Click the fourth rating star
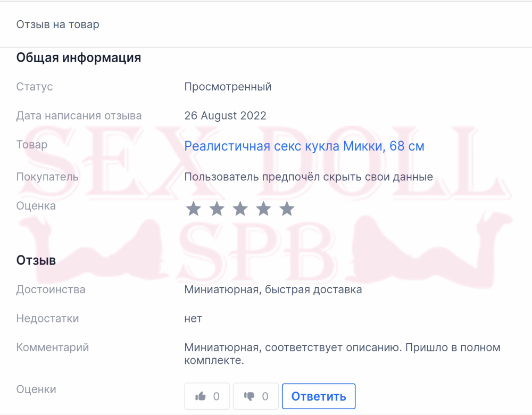Image resolution: width=532 pixels, height=415 pixels. 264,209
